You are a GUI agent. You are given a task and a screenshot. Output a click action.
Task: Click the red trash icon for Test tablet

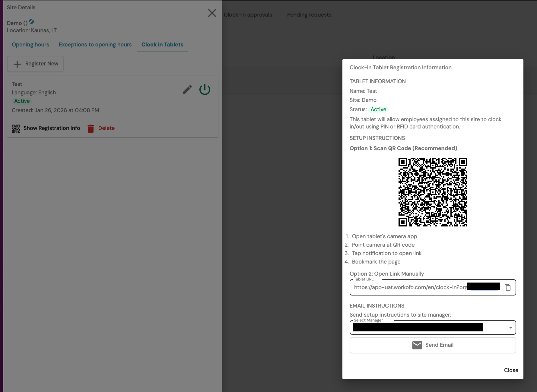tap(91, 128)
